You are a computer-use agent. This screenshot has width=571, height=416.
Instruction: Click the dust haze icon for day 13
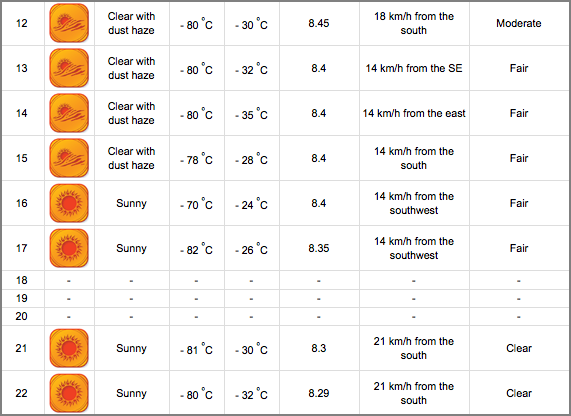click(69, 68)
